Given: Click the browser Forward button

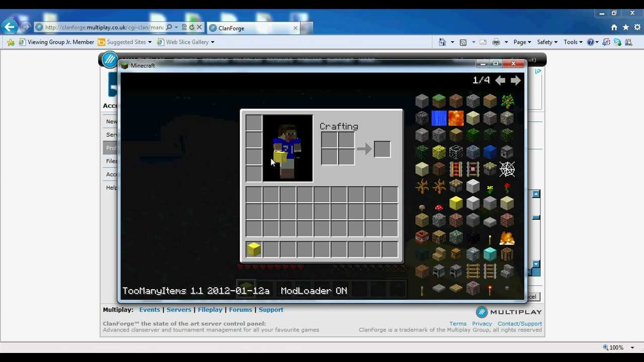Looking at the screenshot, I should [25, 27].
